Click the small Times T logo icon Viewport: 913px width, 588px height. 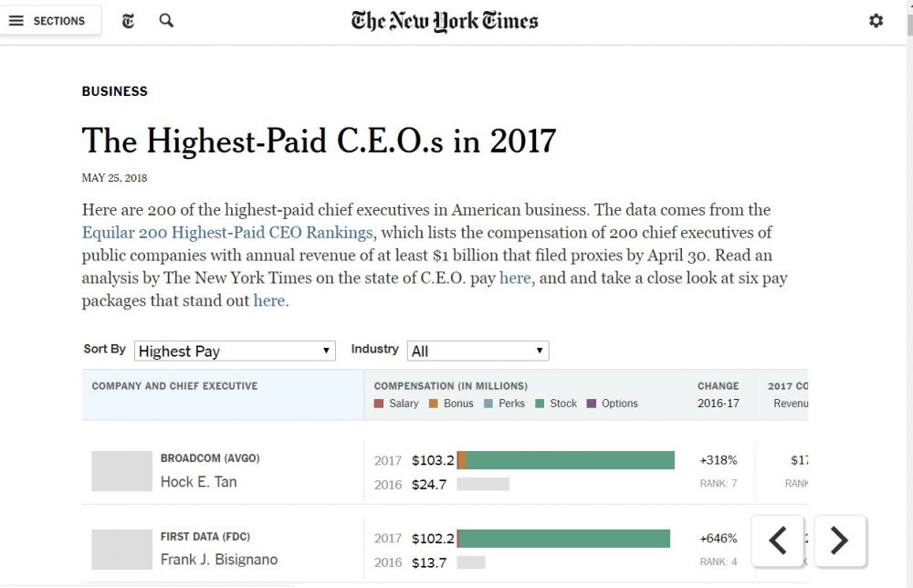click(129, 20)
